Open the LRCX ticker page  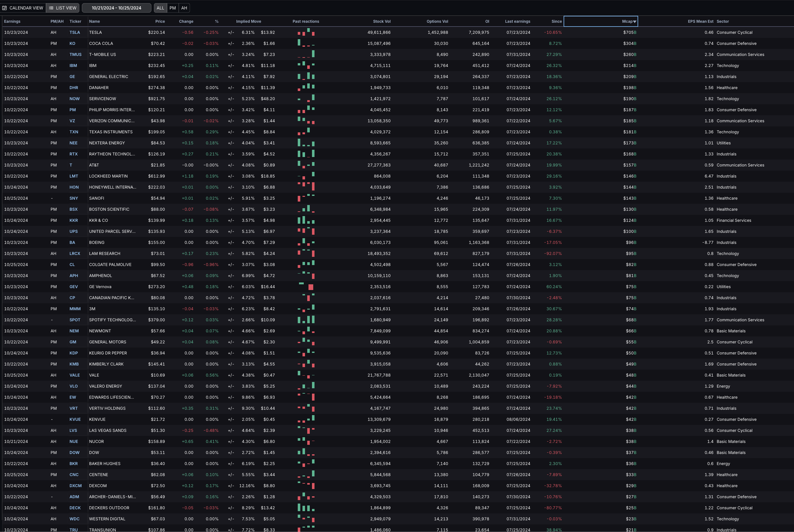click(x=75, y=253)
